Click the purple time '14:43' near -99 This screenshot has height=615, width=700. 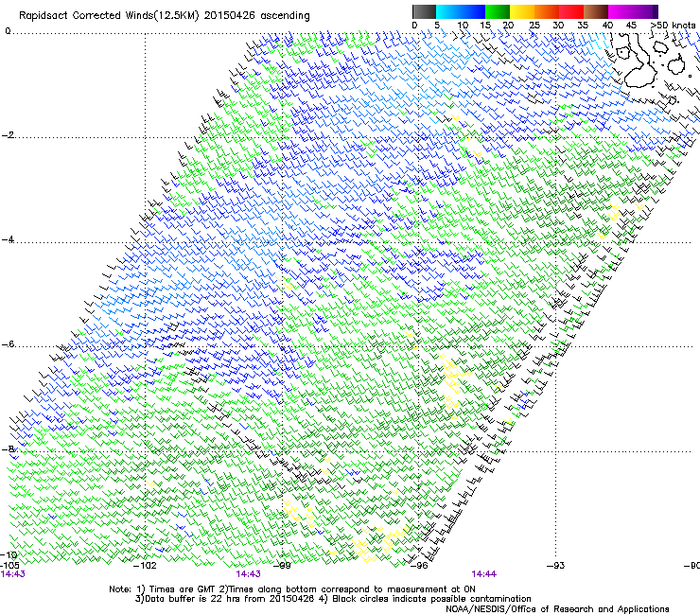tap(248, 574)
